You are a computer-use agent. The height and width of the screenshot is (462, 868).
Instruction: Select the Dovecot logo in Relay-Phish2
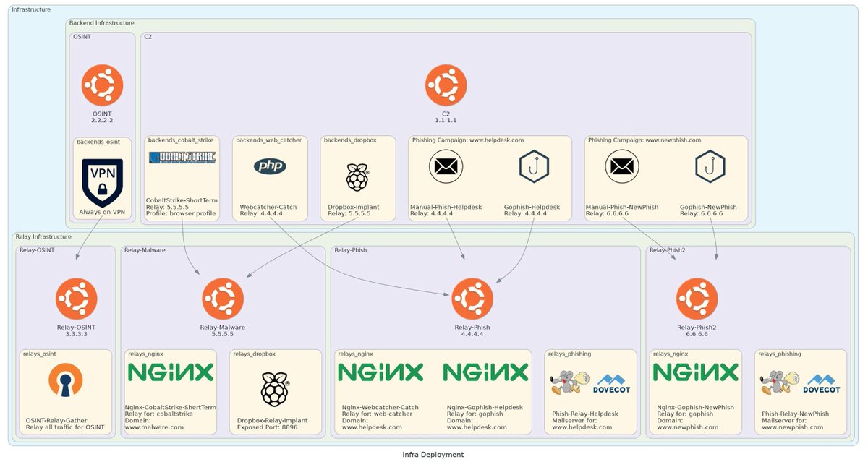click(x=822, y=384)
